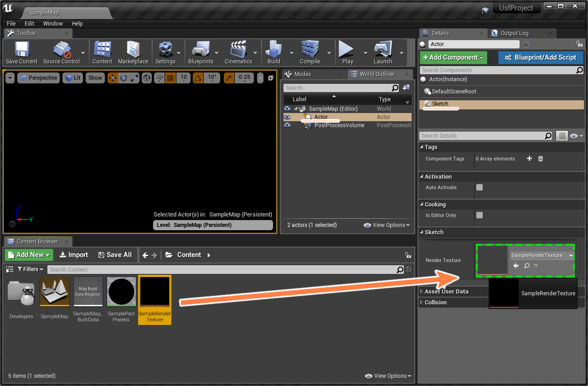Toggle scale snapping icon in viewport

tap(229, 78)
